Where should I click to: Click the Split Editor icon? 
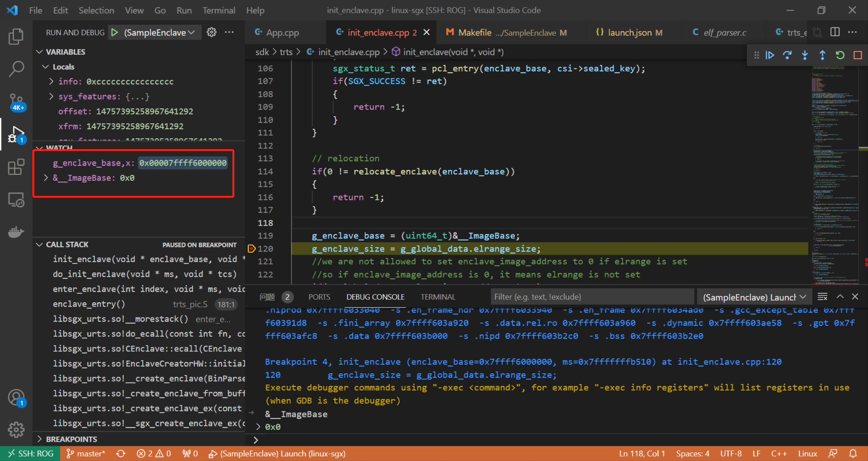click(834, 32)
